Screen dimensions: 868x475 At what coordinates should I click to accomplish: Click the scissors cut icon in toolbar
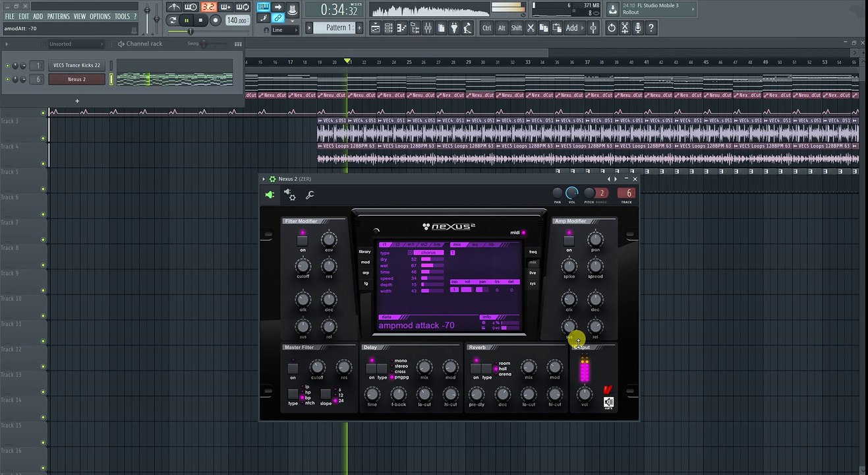tap(531, 28)
